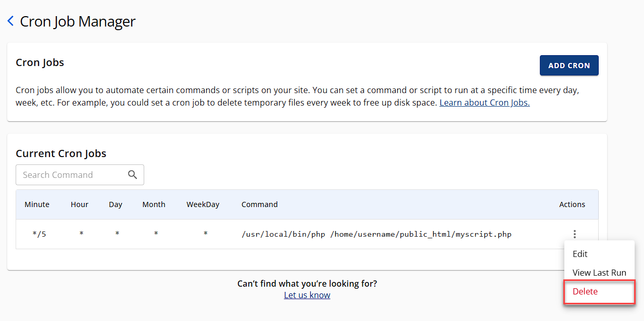Open the Learn about Cron Jobs link
Image resolution: width=644 pixels, height=321 pixels.
coord(484,102)
